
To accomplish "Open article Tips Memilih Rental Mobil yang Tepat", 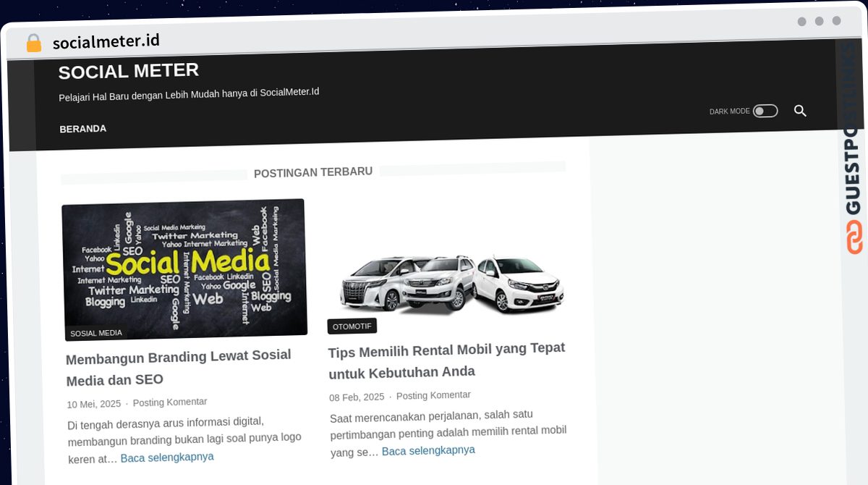I will tap(446, 360).
